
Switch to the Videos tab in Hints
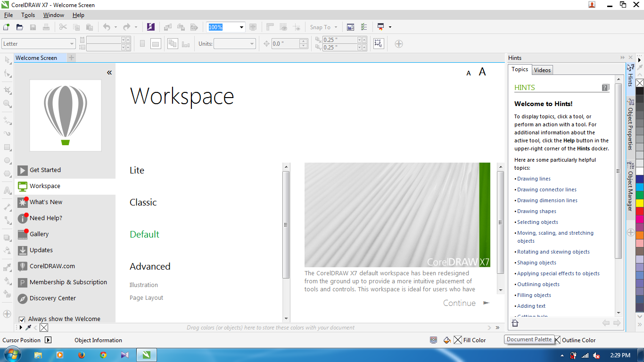[x=542, y=70]
